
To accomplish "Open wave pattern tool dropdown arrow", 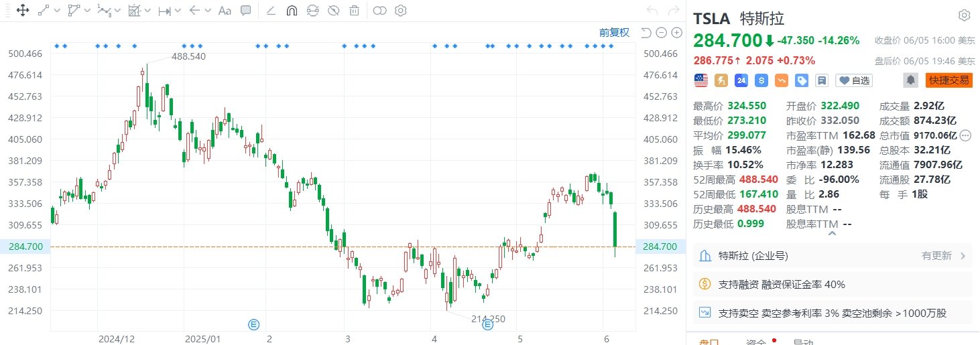I will pos(117,11).
